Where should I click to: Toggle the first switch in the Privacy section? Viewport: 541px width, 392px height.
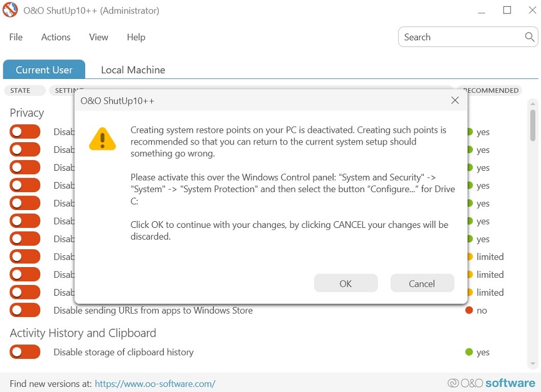(x=25, y=132)
